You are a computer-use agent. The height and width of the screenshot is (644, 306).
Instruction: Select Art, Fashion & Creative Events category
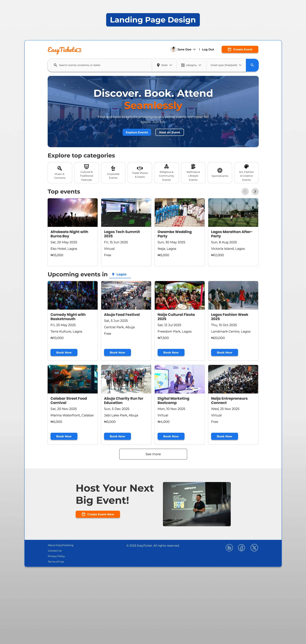pos(246,173)
